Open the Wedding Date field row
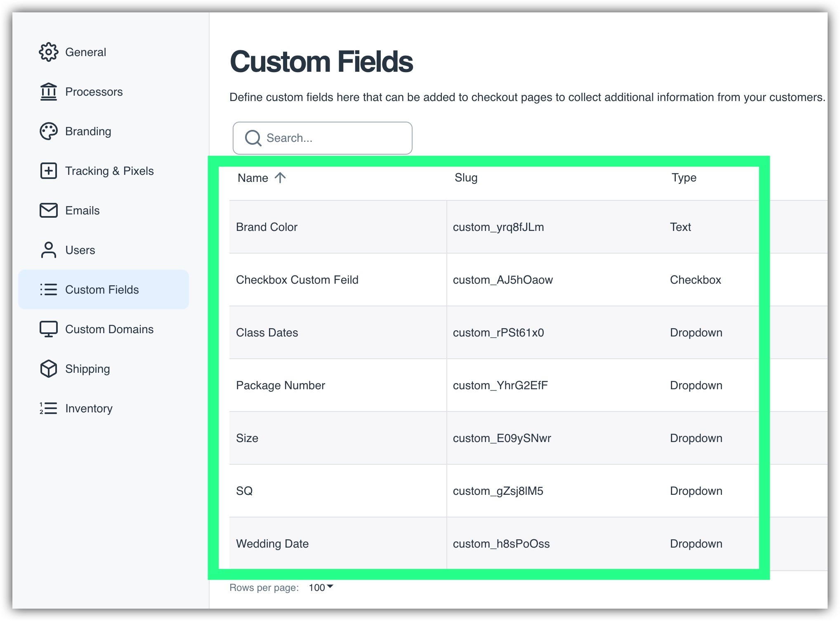 click(x=272, y=543)
